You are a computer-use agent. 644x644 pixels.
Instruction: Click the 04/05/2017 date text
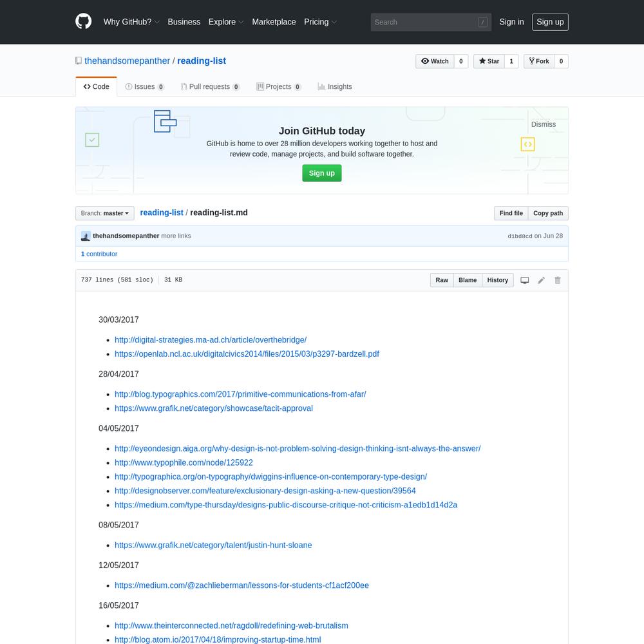tap(118, 428)
